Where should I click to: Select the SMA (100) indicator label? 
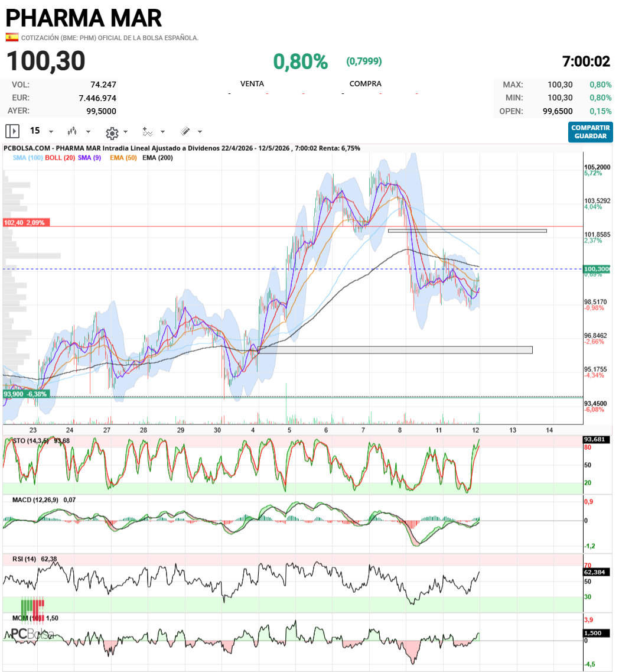tap(28, 158)
